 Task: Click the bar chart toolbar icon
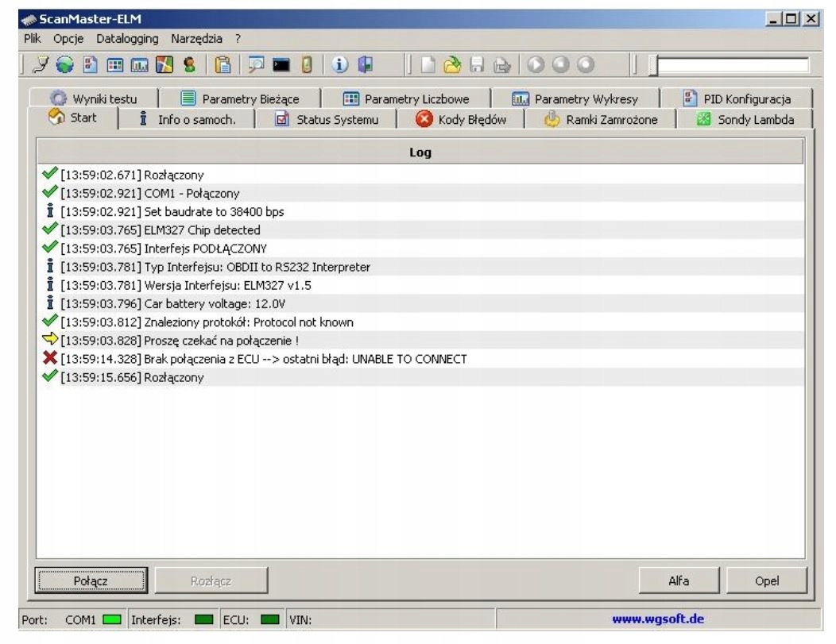click(x=140, y=65)
